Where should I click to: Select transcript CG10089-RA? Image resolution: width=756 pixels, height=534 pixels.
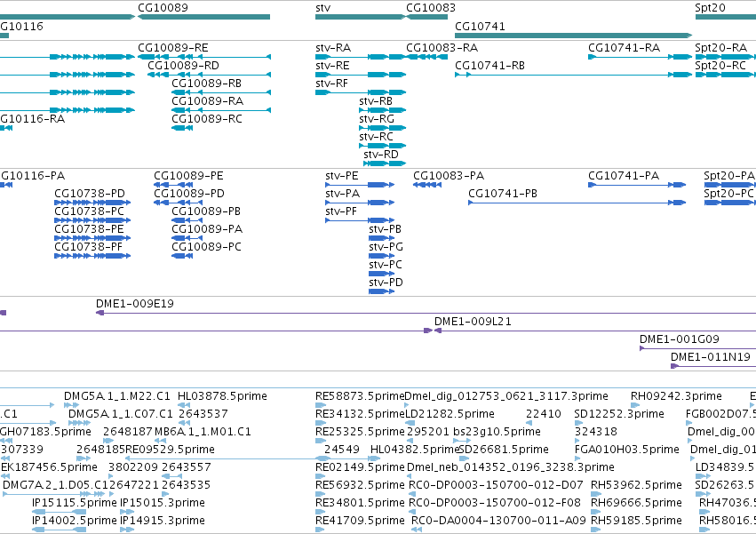pos(221,110)
